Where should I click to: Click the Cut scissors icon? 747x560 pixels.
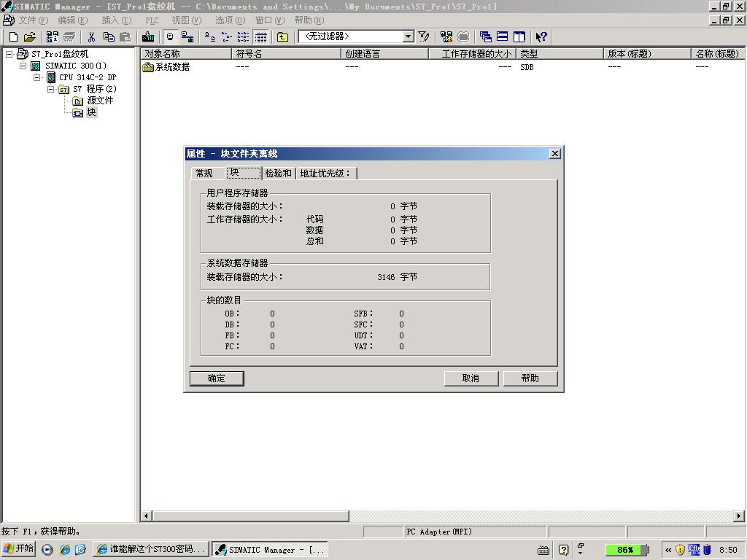click(x=92, y=36)
